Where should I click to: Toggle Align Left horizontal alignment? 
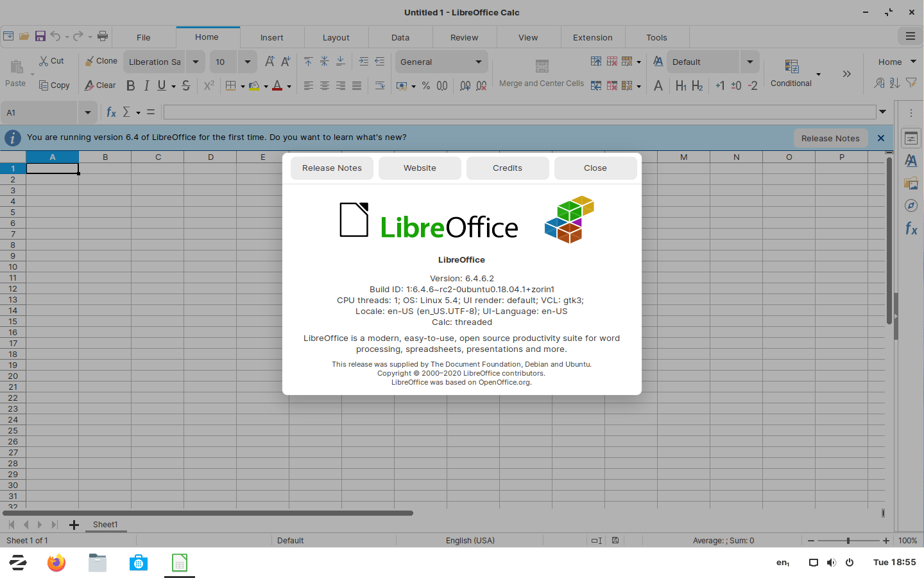(x=309, y=85)
